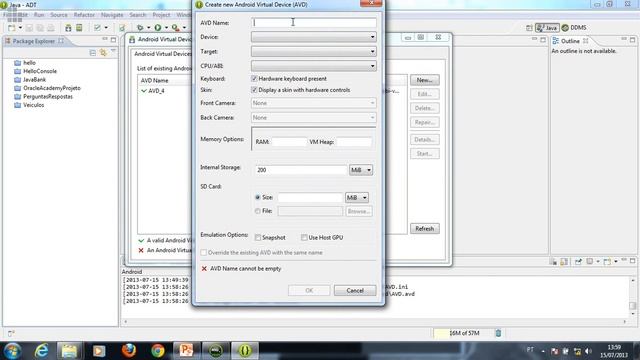Enable the Use Host GPU checkbox
This screenshot has width=640, height=360.
click(304, 238)
